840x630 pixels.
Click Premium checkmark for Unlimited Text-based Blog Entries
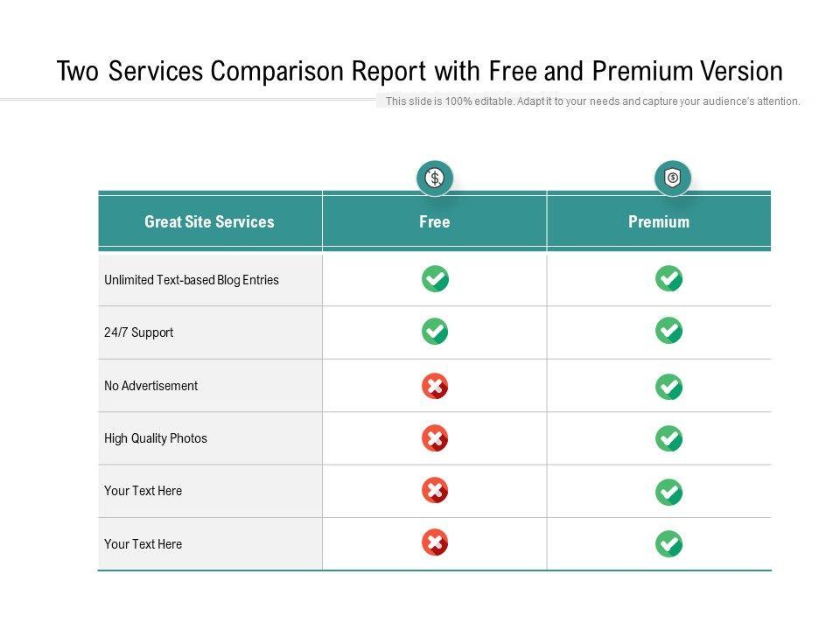point(669,279)
